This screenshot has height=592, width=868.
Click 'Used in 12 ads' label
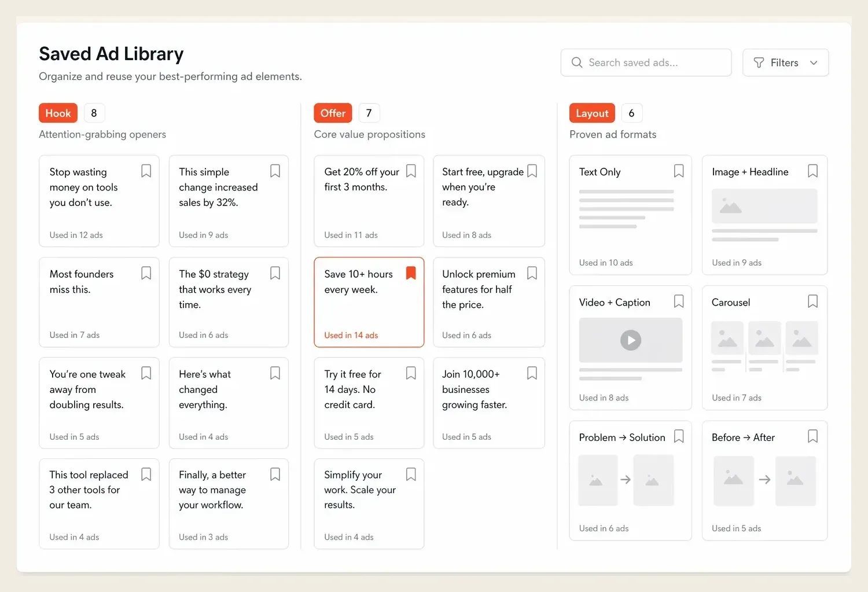point(76,235)
